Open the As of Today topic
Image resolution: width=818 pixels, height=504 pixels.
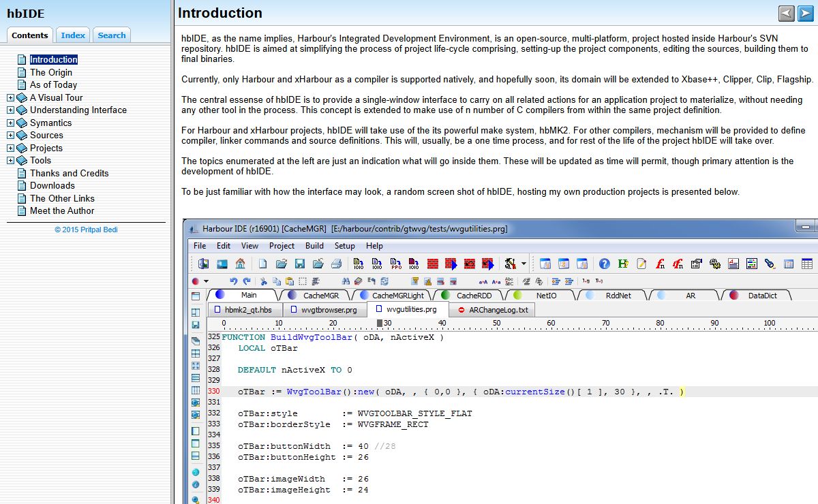point(53,85)
